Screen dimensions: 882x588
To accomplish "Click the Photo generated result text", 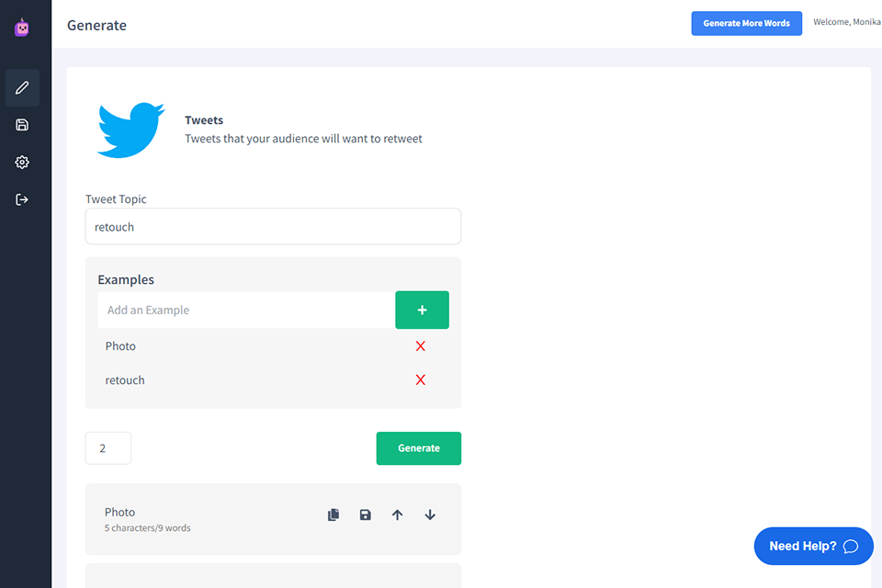I will tap(119, 512).
